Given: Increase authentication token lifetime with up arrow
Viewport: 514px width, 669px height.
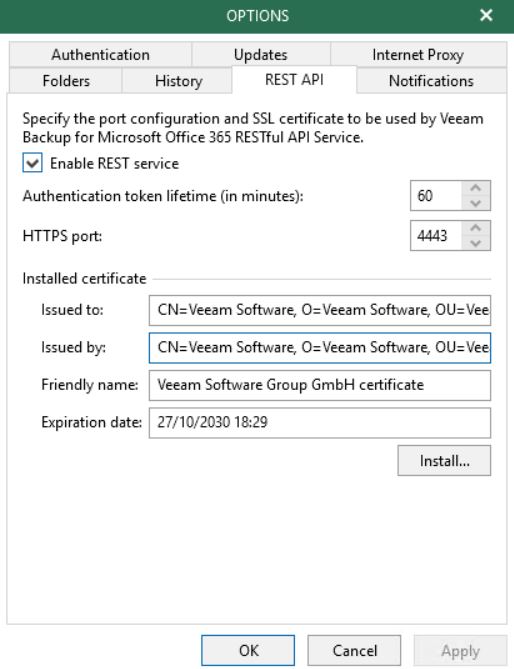Looking at the screenshot, I should (x=476, y=188).
